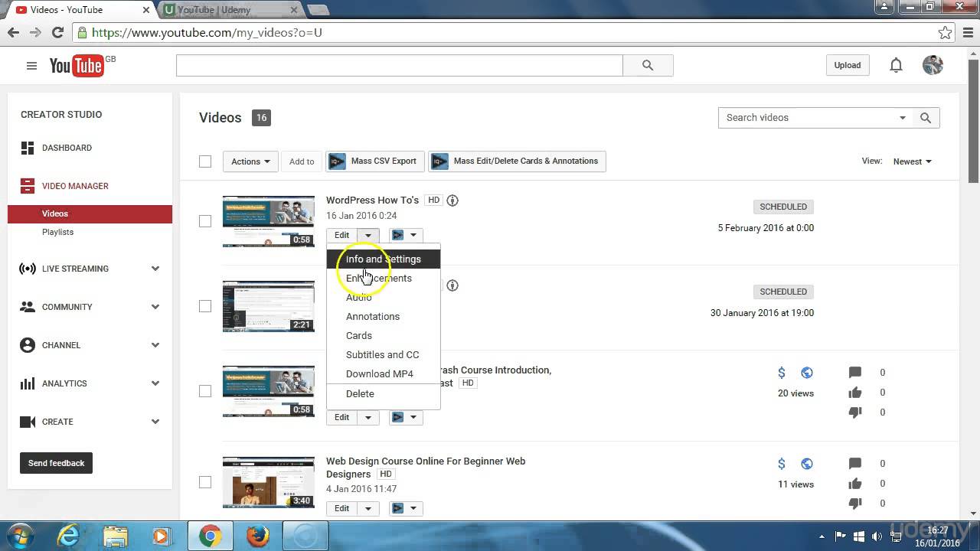Click the Analytics bar chart icon
The height and width of the screenshot is (551, 980).
tap(28, 383)
